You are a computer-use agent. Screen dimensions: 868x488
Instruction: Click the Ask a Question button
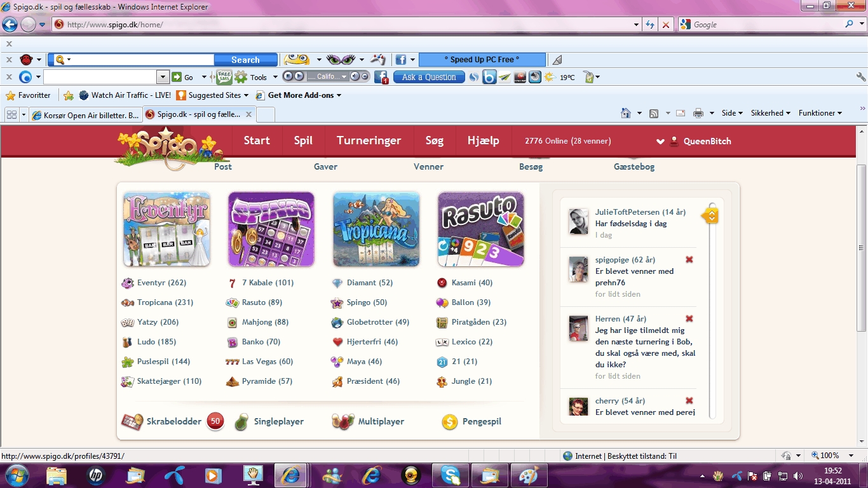point(429,78)
